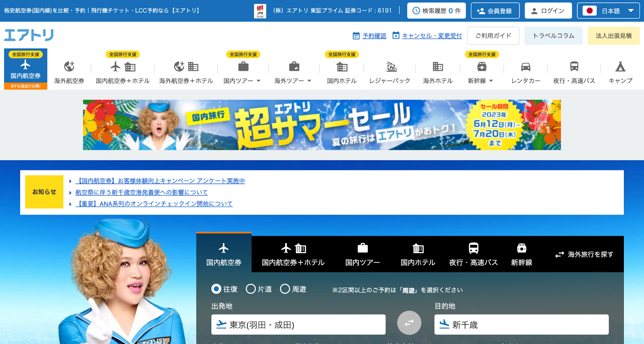Click the JPX Prime logo icon
This screenshot has width=644, height=344.
click(x=260, y=11)
